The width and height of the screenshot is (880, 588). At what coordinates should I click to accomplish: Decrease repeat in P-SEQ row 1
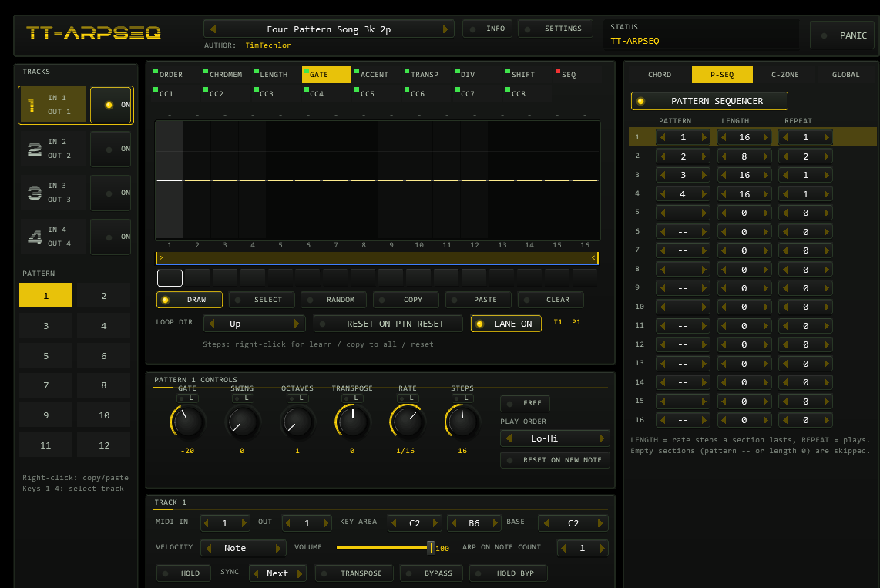click(785, 137)
